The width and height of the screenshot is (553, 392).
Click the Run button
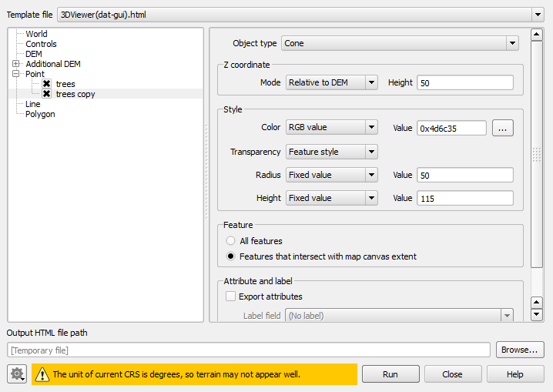pos(390,374)
